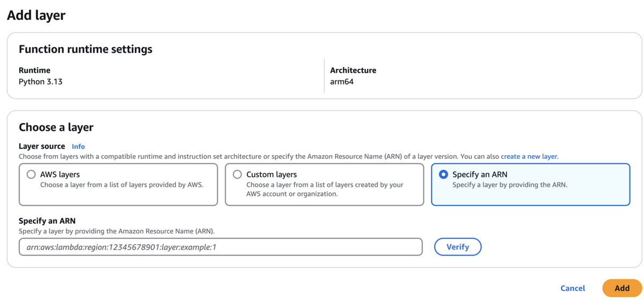Click the arm64 architecture value
This screenshot has width=644, height=300.
pos(342,82)
